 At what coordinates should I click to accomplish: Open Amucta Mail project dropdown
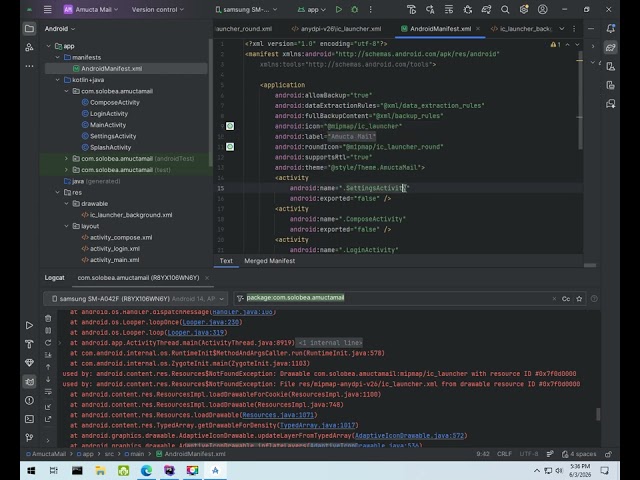pos(91,9)
